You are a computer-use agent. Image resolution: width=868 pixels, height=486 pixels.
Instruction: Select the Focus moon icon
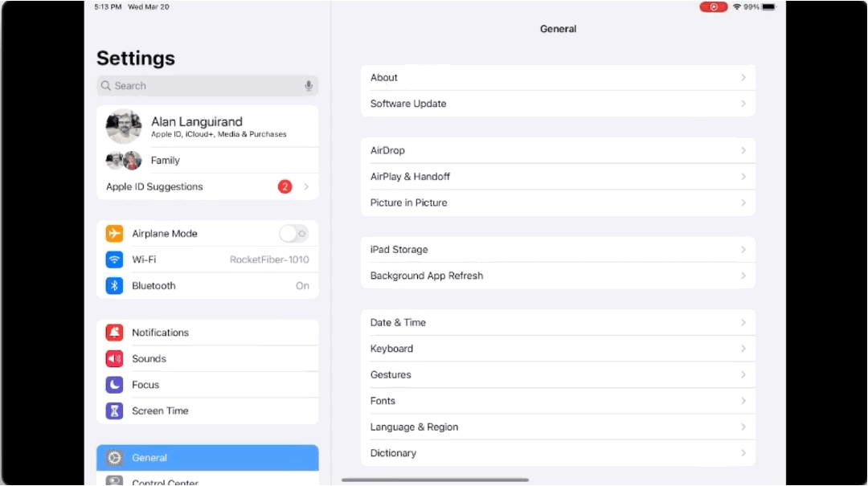pyautogui.click(x=113, y=384)
